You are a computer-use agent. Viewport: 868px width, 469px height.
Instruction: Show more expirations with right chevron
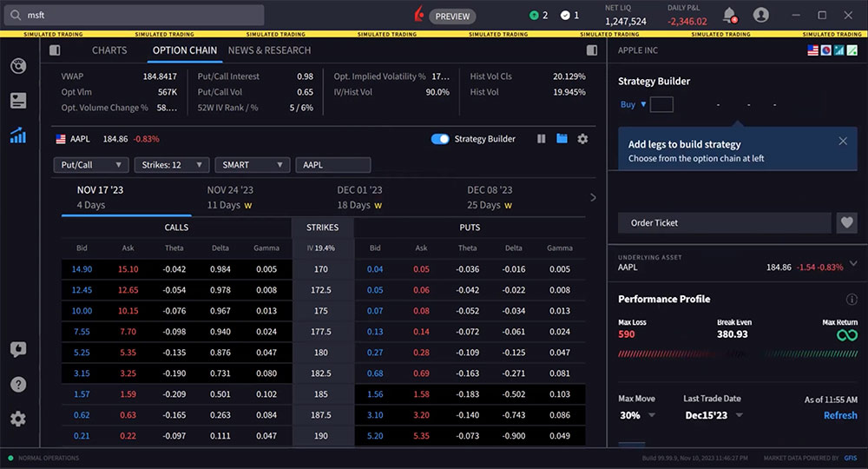pos(593,198)
